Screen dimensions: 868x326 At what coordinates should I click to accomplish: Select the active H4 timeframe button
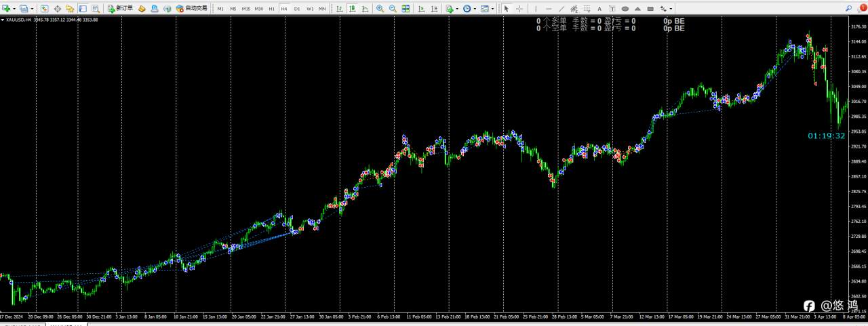coord(284,9)
